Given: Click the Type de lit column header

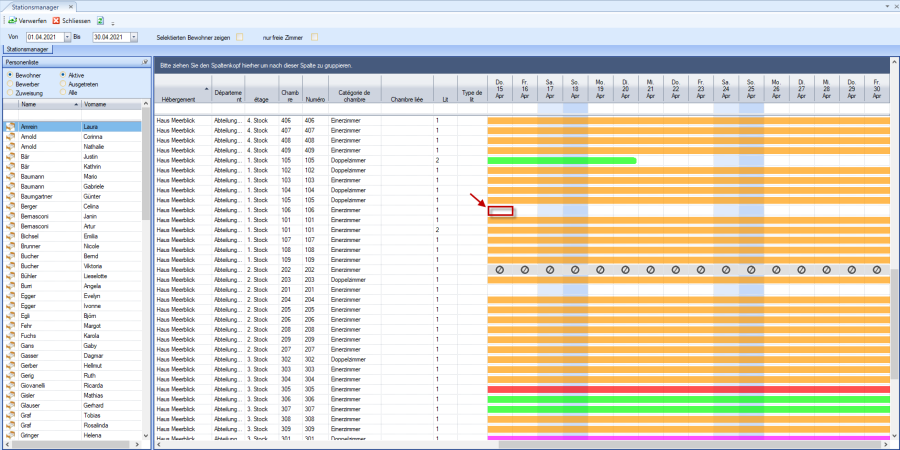Looking at the screenshot, I should pyautogui.click(x=472, y=89).
